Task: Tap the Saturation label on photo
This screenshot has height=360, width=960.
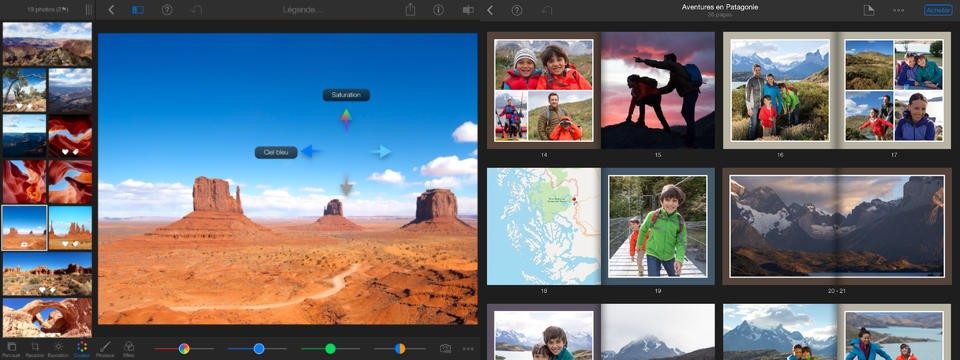Action: tap(346, 95)
